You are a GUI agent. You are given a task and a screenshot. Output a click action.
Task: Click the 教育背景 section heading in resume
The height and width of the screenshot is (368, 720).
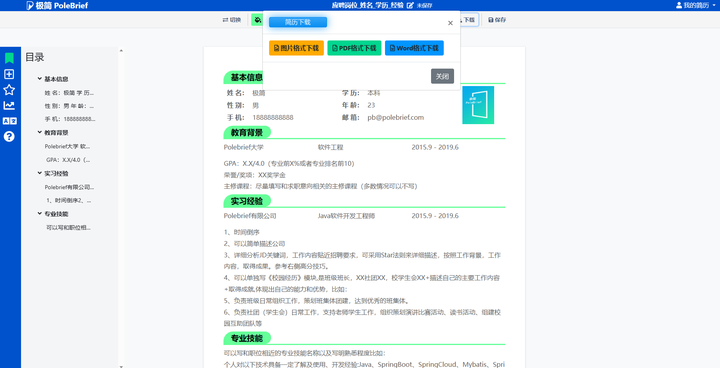247,133
